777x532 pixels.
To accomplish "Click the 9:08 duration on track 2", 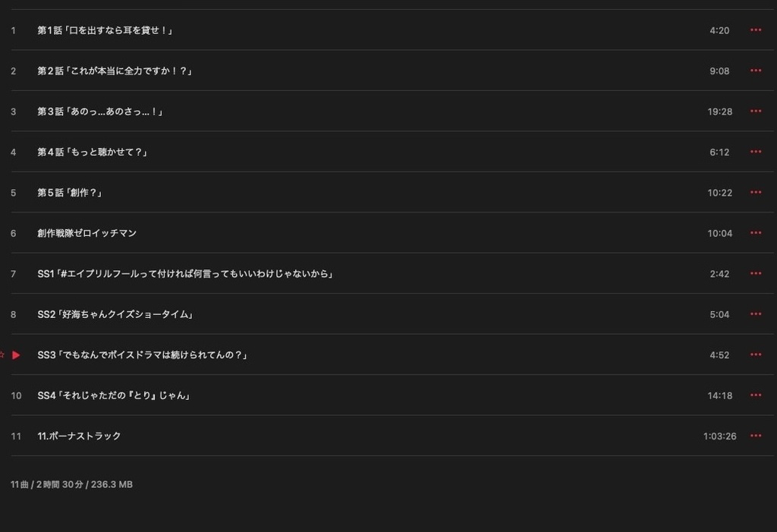I will 719,71.
